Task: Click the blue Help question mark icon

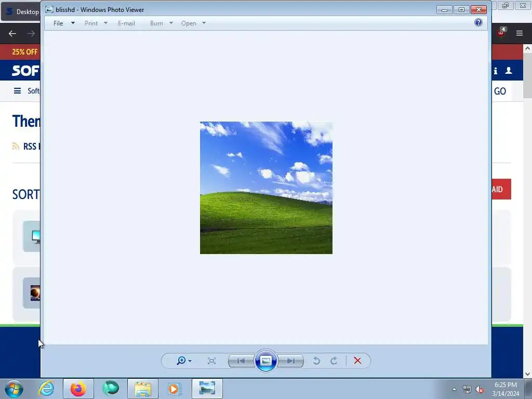Action: pos(478,22)
